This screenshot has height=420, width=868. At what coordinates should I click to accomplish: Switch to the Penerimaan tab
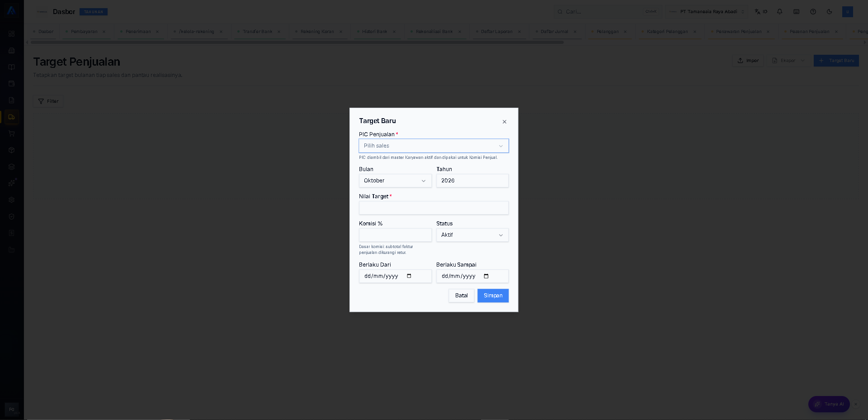138,32
